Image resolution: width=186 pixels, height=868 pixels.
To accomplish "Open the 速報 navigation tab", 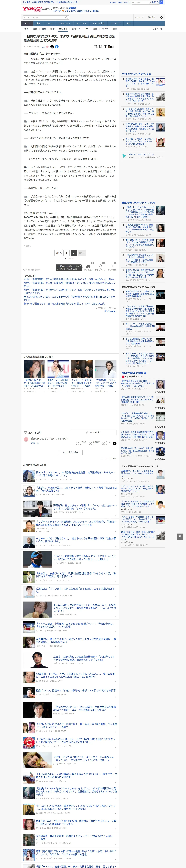I will click(38, 24).
